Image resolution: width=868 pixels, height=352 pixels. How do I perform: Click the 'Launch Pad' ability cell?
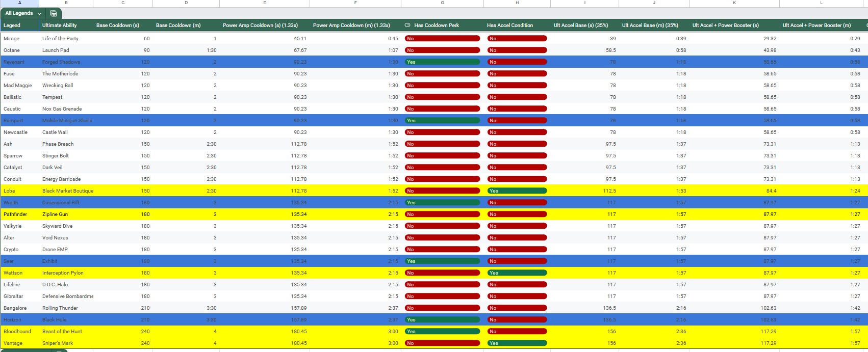66,50
